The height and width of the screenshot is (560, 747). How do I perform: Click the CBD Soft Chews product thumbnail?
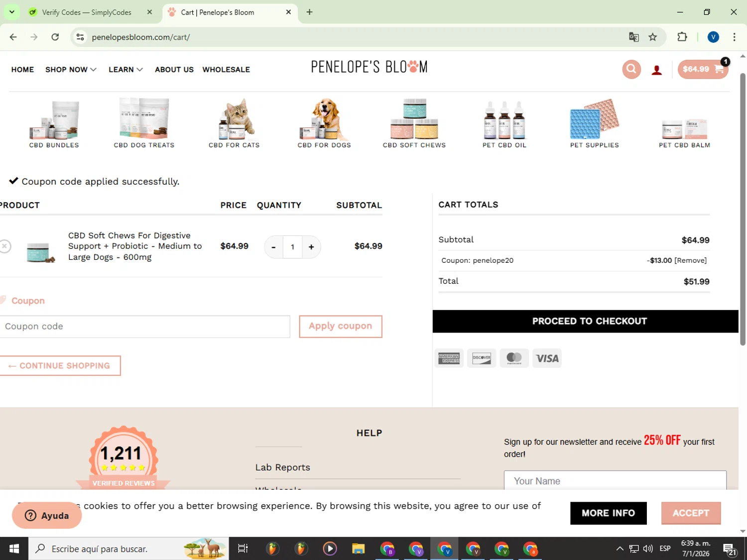click(x=41, y=252)
